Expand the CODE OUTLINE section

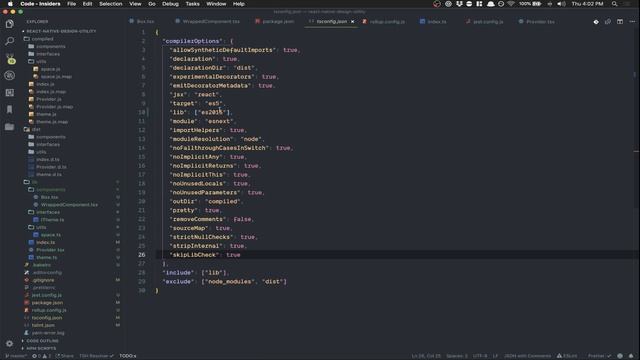pos(40,341)
